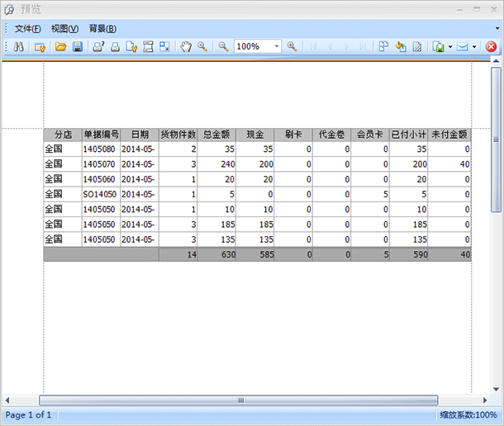The width and height of the screenshot is (504, 426).
Task: Open toolbar options arrow beside menu bar
Action: coord(497,29)
